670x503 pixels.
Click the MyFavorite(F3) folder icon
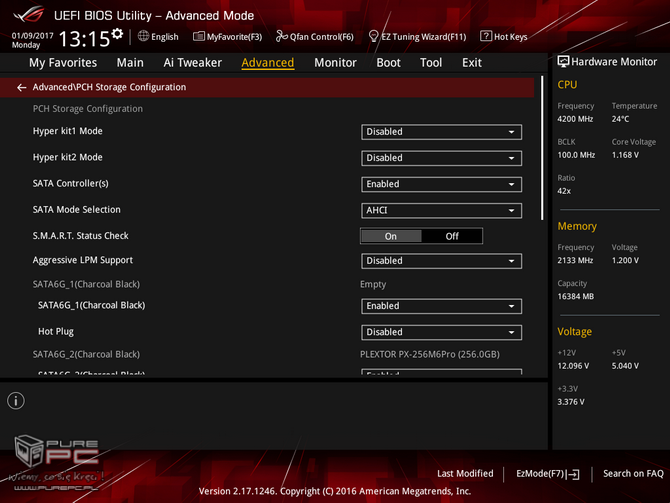click(199, 36)
